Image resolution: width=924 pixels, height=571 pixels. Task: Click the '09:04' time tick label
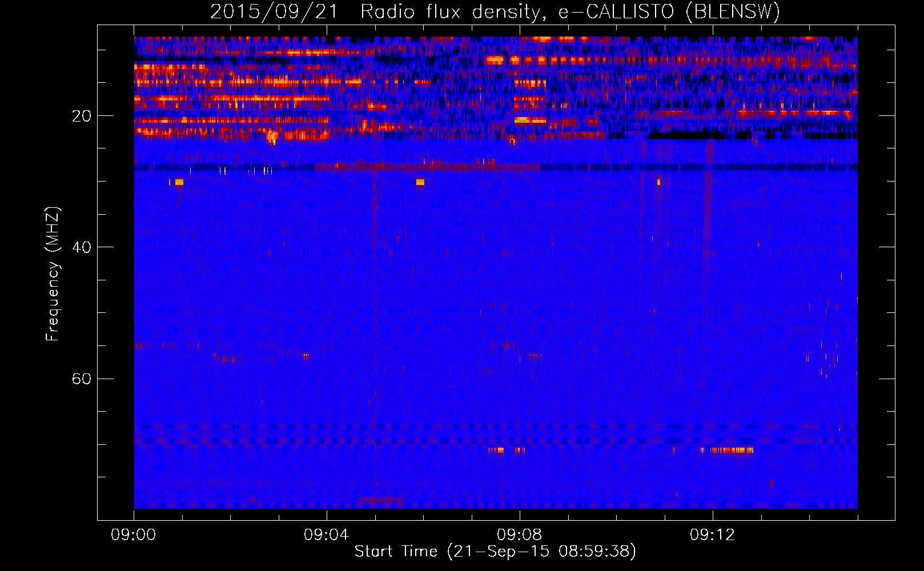coord(326,535)
